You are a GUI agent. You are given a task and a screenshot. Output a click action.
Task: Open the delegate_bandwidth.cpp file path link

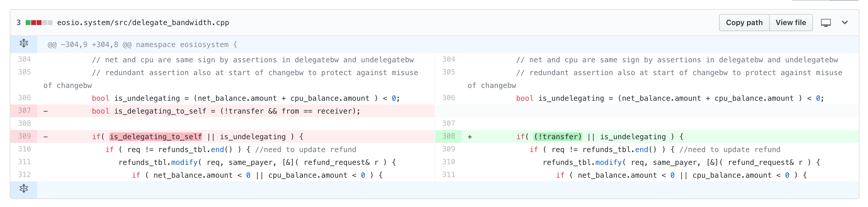coord(143,23)
